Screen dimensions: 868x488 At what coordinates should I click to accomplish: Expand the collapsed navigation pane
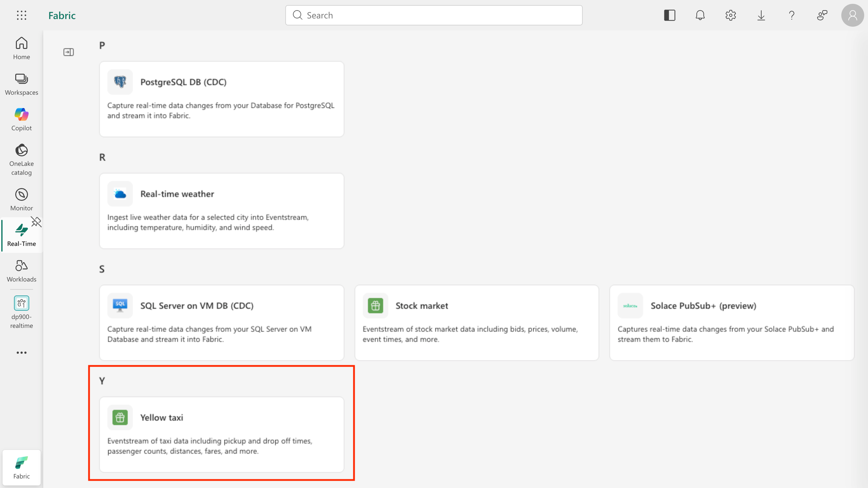click(x=68, y=52)
